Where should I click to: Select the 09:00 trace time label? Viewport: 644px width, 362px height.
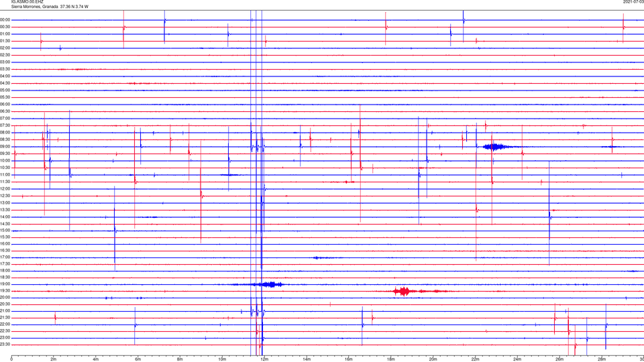coord(5,147)
